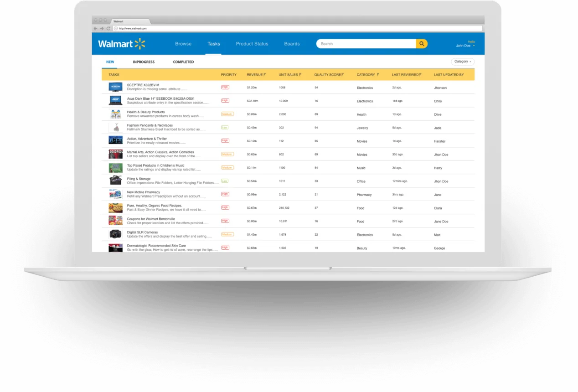Viewport: 578px width, 392px height.
Task: Click the site info icon in address bar
Action: point(116,28)
